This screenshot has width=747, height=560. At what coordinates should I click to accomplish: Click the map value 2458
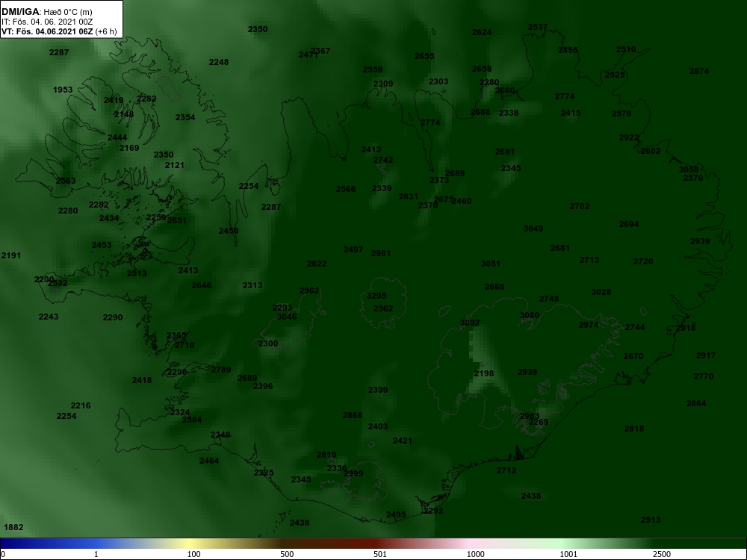tap(228, 231)
